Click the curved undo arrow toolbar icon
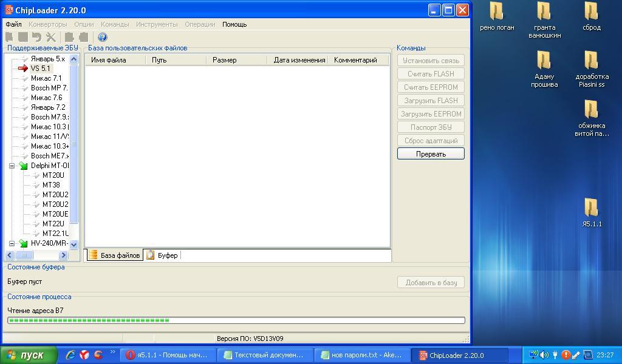The height and width of the screenshot is (364, 622). pyautogui.click(x=37, y=37)
